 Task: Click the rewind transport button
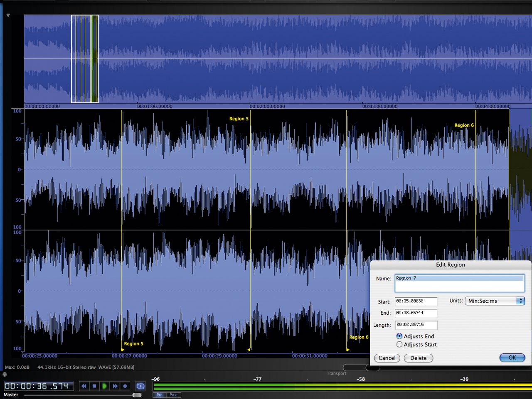84,386
